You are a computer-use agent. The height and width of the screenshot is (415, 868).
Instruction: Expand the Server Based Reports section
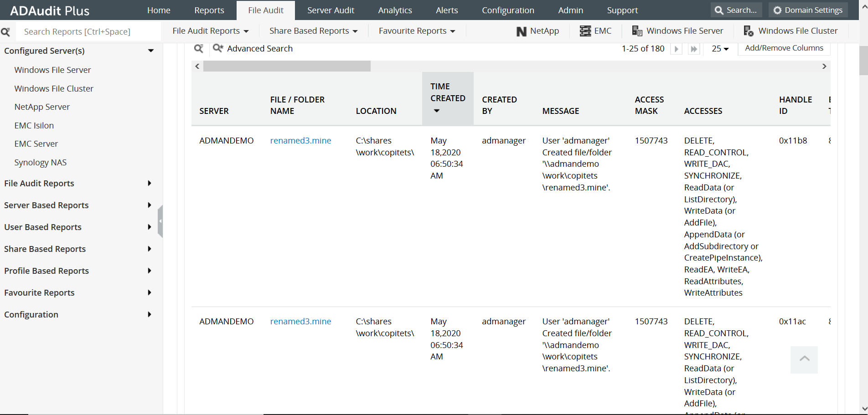[x=149, y=205]
